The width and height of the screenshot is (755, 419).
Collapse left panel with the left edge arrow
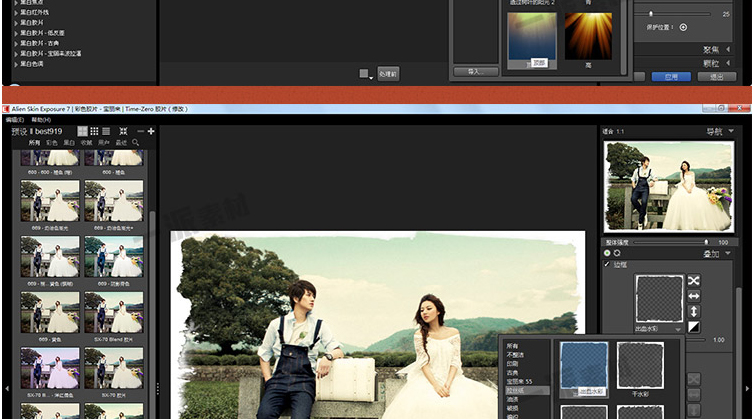point(7,388)
